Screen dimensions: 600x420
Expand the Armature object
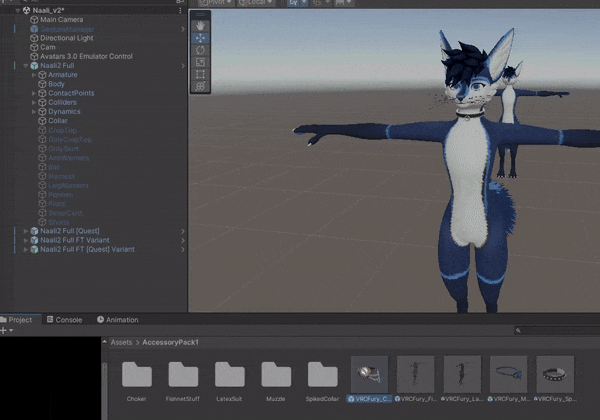point(33,75)
